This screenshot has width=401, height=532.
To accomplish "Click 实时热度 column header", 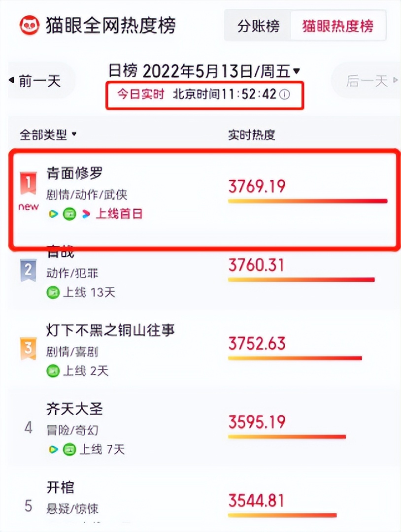I will (251, 134).
